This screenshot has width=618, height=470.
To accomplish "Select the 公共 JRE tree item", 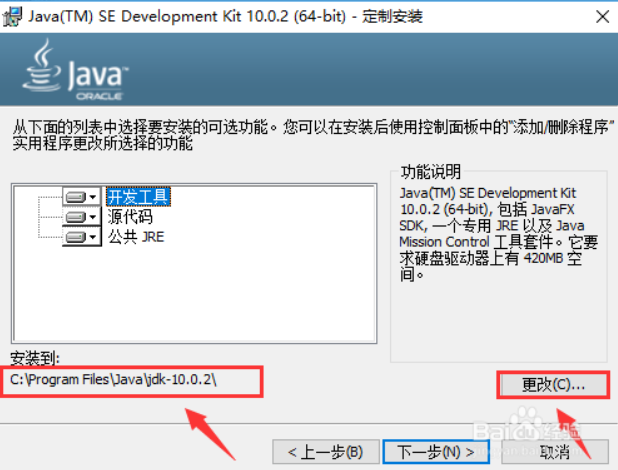I will pyautogui.click(x=136, y=237).
